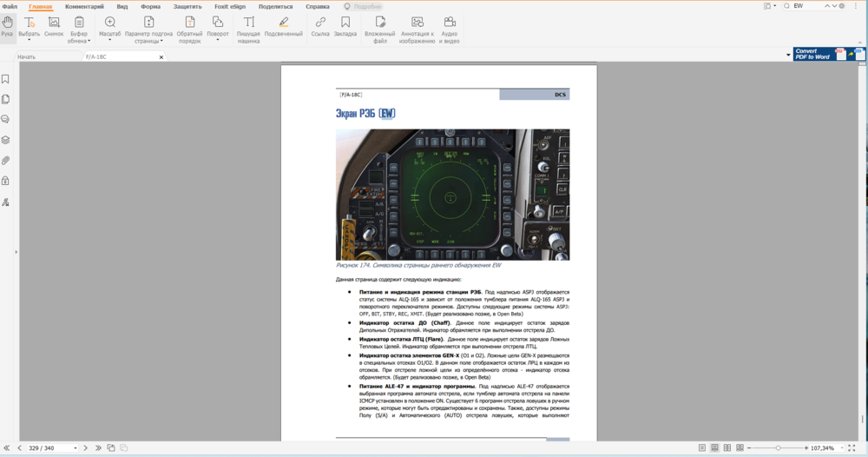Find previous search result for EW
The image size is (868, 457).
point(827,6)
